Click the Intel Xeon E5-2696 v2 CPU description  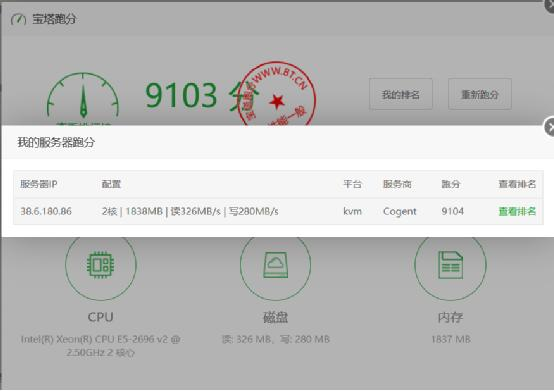pyautogui.click(x=101, y=346)
